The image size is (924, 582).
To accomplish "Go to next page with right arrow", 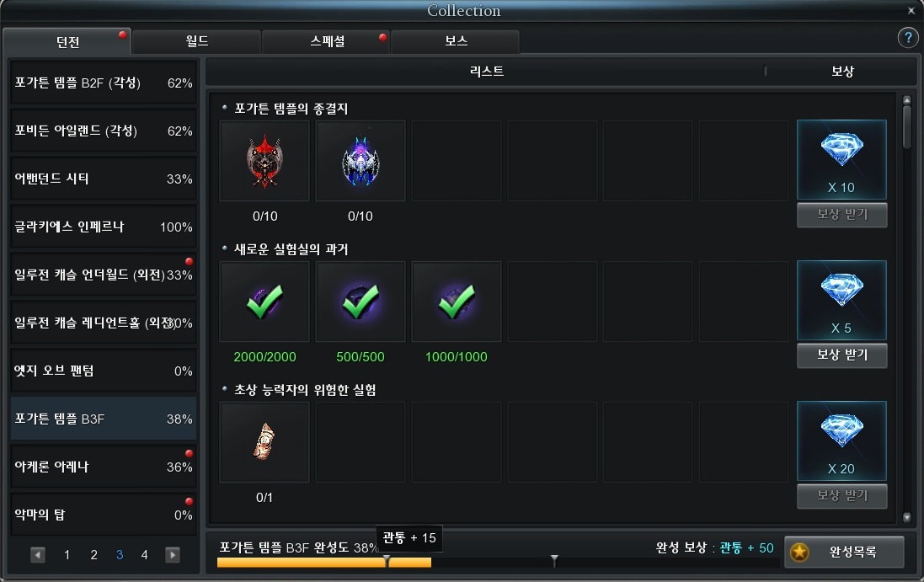I will coord(173,555).
